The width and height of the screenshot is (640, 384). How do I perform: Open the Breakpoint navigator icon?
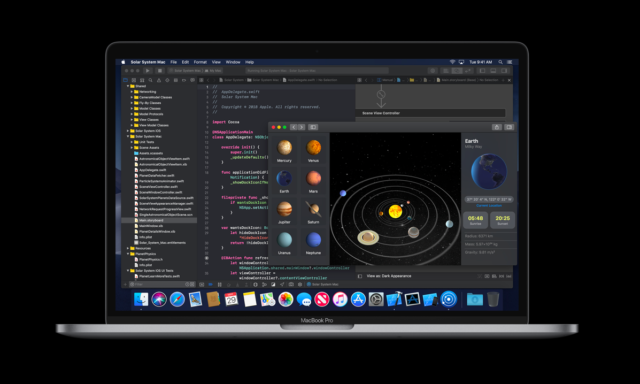click(184, 80)
